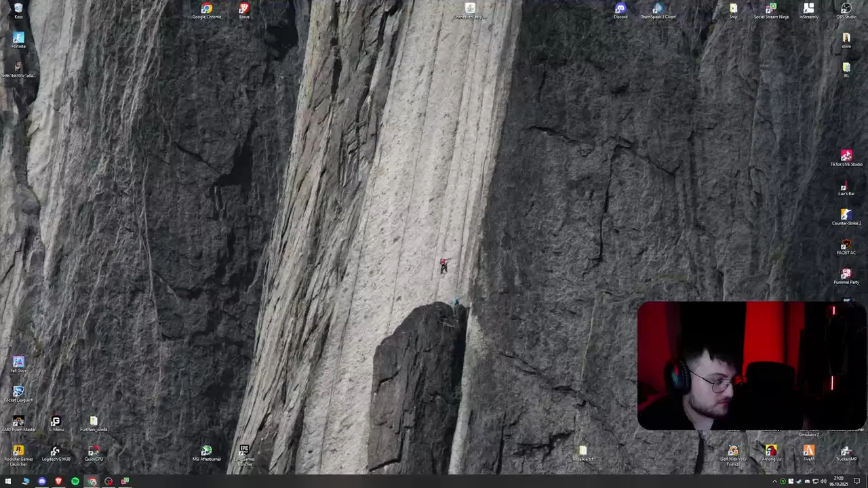Select the Discord desktop shortcut
This screenshot has height=488, width=868.
coord(620,11)
